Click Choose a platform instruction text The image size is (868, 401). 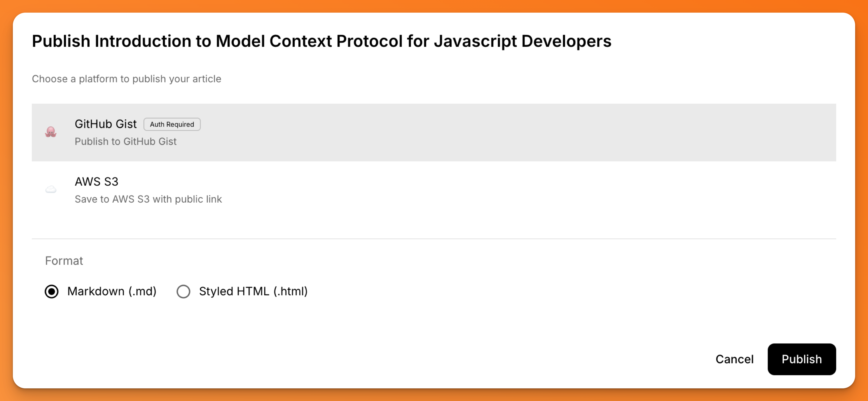click(x=126, y=79)
